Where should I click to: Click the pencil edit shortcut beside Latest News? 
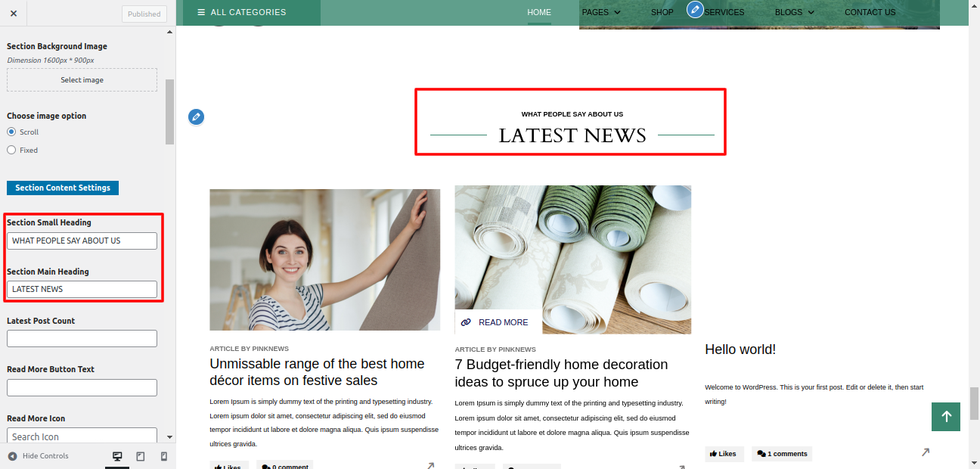pyautogui.click(x=196, y=116)
